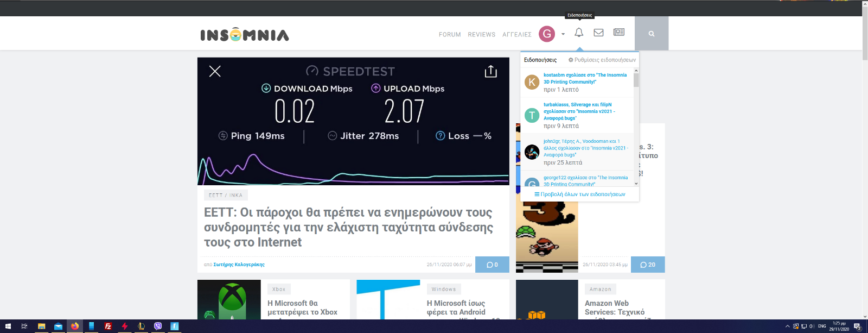
Task: Click the notifications list scroll-up arrow
Action: [x=636, y=71]
